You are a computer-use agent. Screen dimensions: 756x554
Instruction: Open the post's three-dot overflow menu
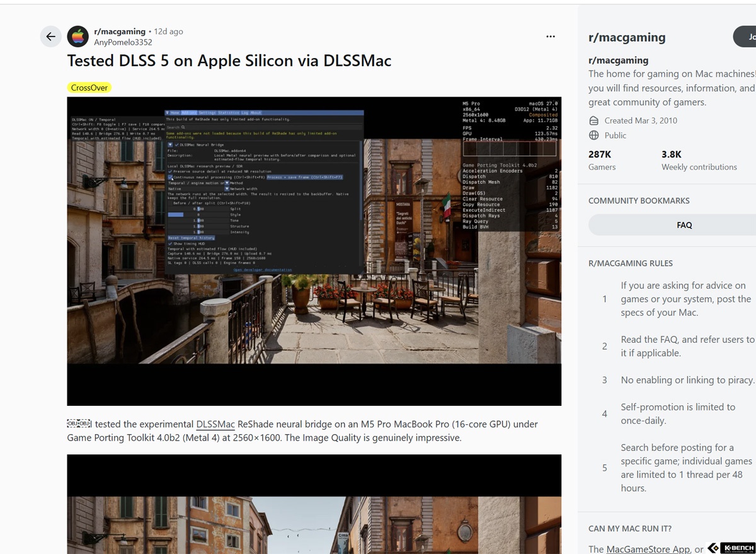[x=551, y=37]
